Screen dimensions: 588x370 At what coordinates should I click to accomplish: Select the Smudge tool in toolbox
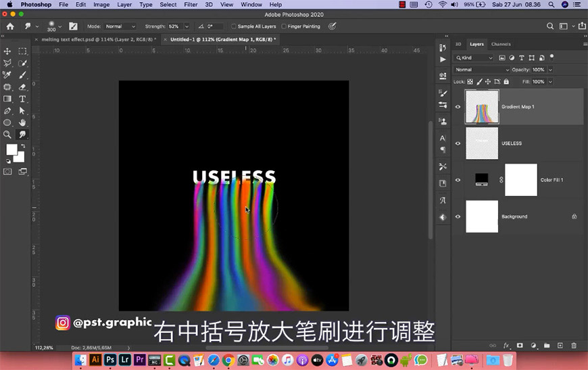point(22,135)
